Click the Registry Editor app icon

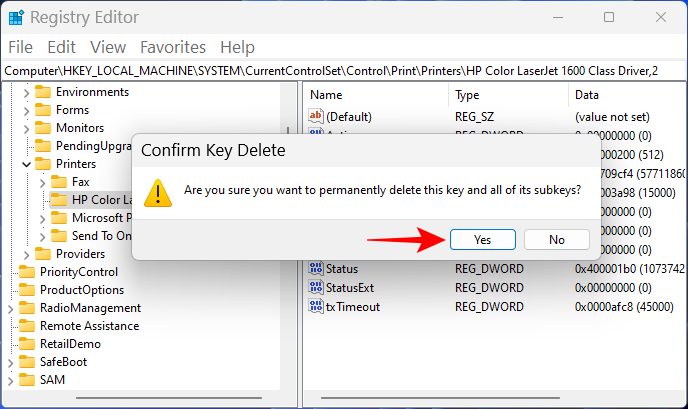click(x=14, y=17)
